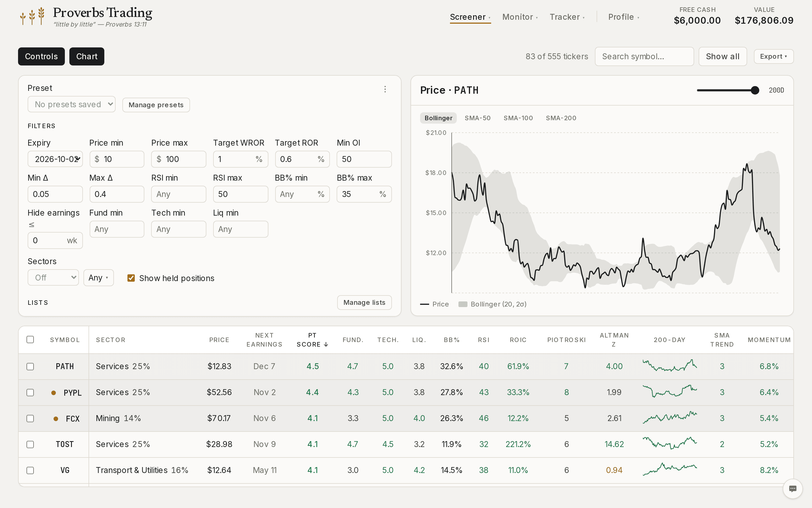Click the PATH 200-day sparkline
Image resolution: width=812 pixels, height=508 pixels.
tap(669, 365)
